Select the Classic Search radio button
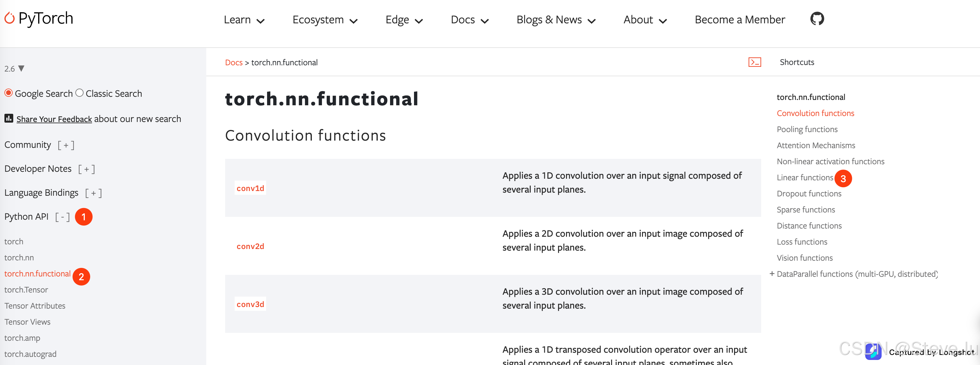This screenshot has width=980, height=365. [79, 93]
